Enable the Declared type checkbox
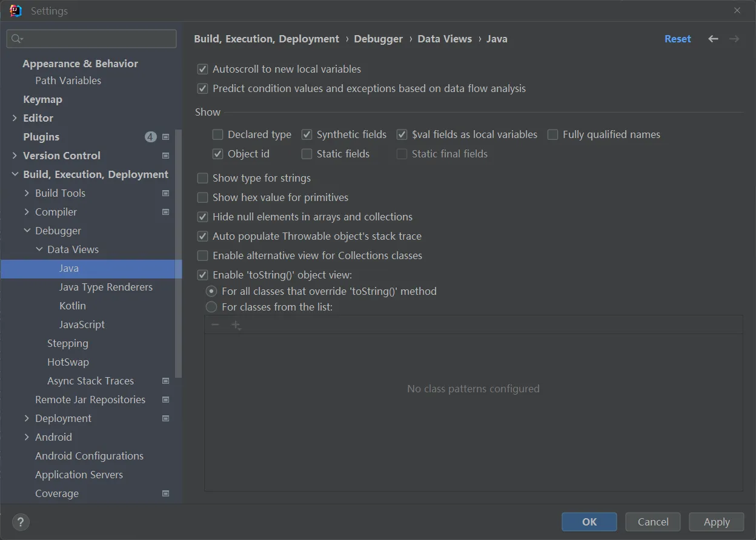 [x=218, y=134]
